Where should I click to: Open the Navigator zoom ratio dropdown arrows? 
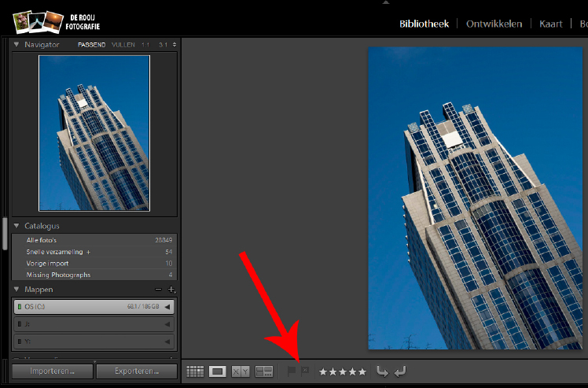[175, 45]
